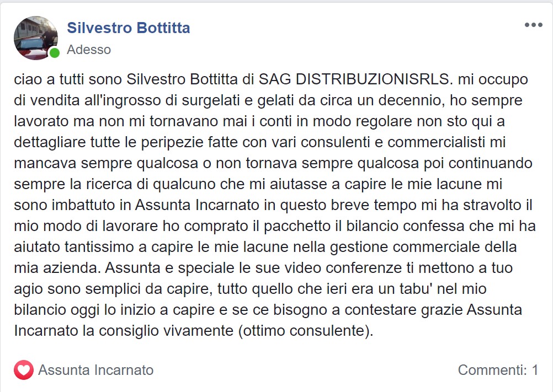Click Assunta Incarnato beside the heart reaction
Screen dimensions: 553x392
(95, 370)
